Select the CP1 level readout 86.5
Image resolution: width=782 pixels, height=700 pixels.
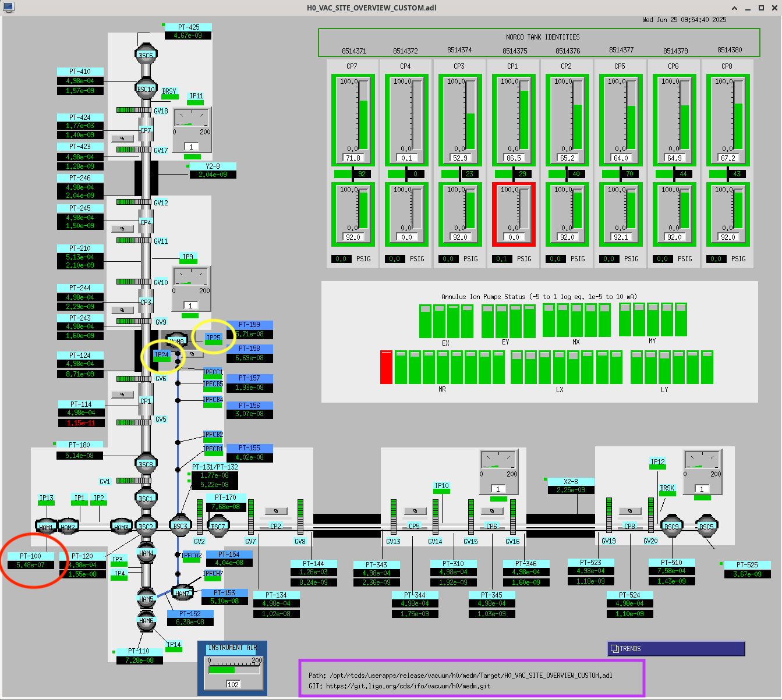point(514,158)
